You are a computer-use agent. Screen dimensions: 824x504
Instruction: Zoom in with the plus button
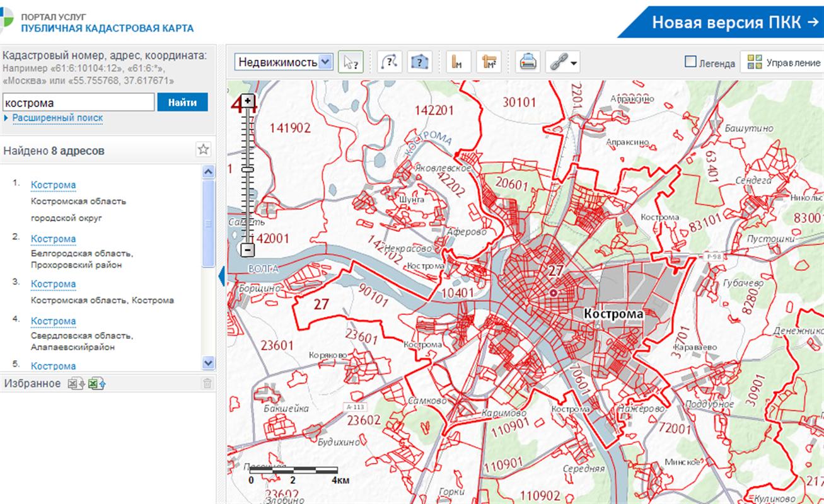pos(248,101)
